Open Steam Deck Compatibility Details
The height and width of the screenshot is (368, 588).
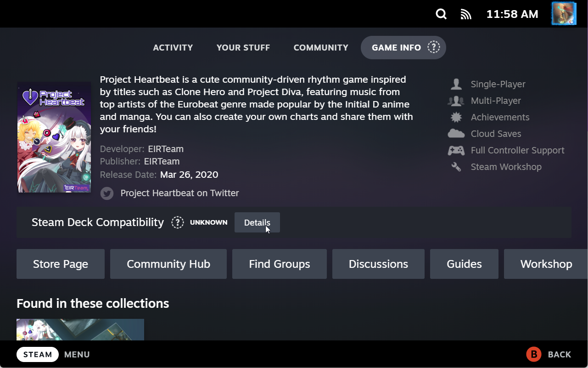coord(257,222)
